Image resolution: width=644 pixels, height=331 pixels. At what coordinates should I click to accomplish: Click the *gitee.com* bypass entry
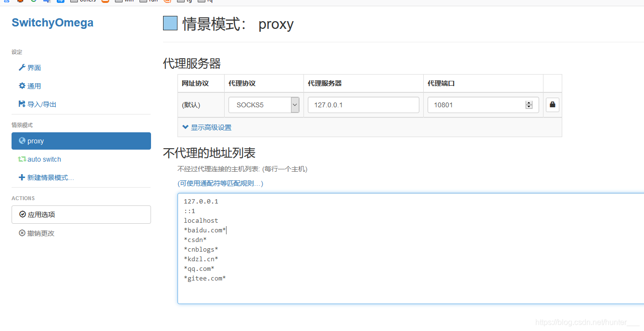(205, 278)
